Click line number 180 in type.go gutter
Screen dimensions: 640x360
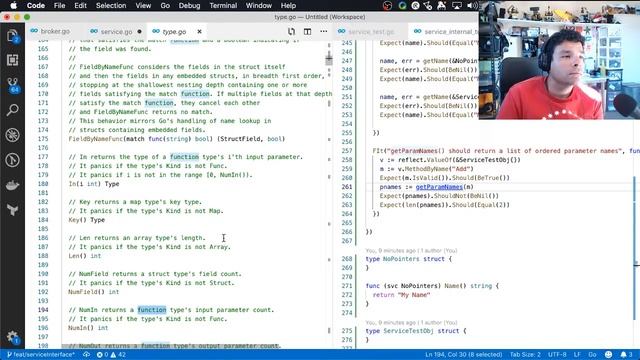tap(43, 184)
